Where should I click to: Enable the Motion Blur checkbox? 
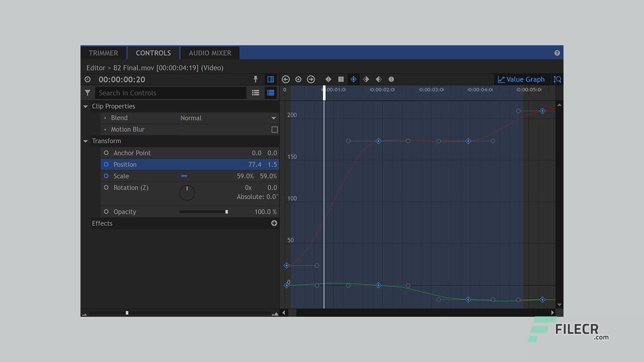point(275,130)
